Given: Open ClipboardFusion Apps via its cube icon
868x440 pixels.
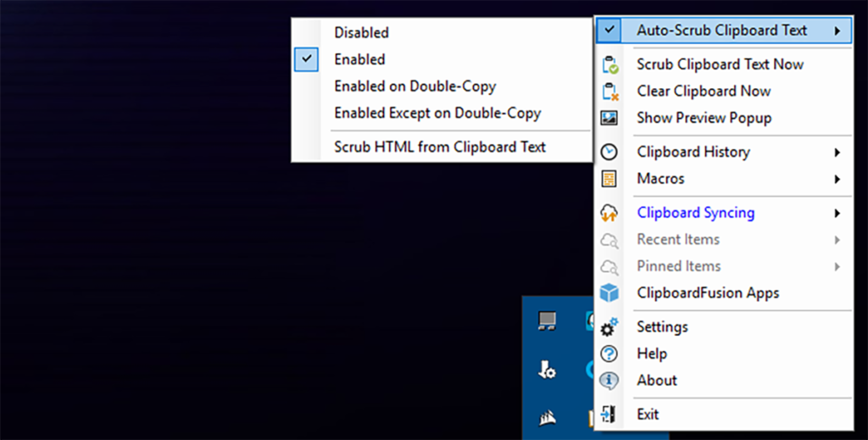Looking at the screenshot, I should click(x=609, y=292).
